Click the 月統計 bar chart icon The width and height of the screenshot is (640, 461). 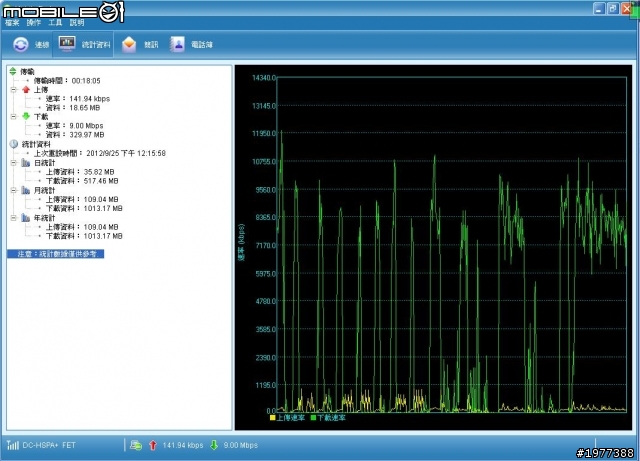pyautogui.click(x=26, y=190)
